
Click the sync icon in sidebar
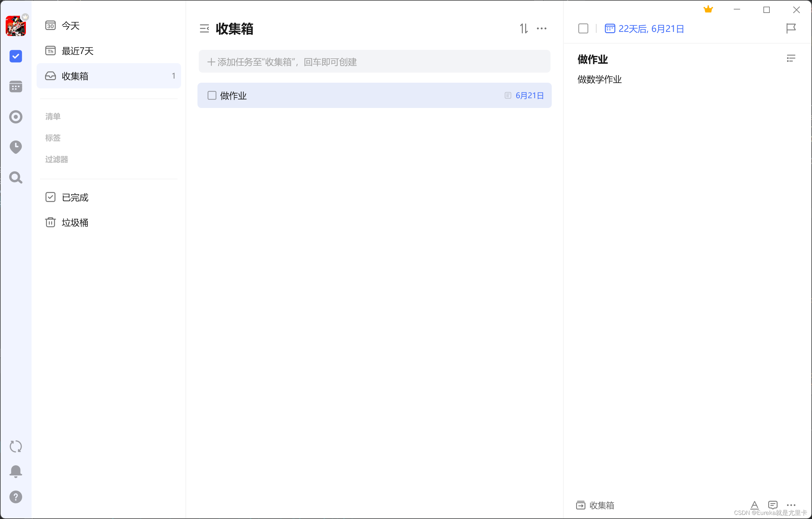[15, 446]
